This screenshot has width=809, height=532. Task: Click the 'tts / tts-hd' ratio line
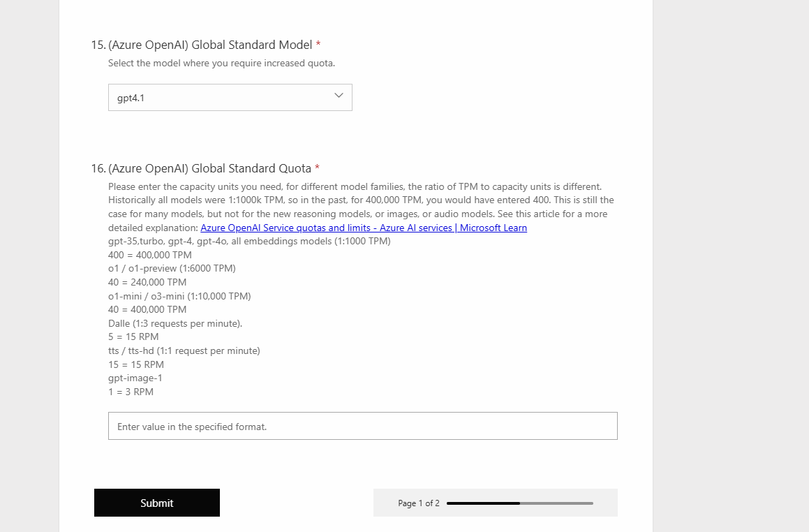coord(184,351)
